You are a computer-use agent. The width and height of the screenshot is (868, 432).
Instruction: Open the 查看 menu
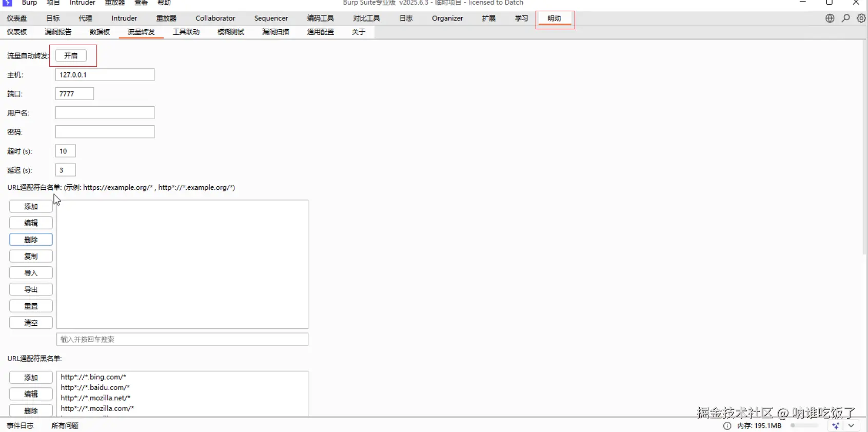click(141, 3)
